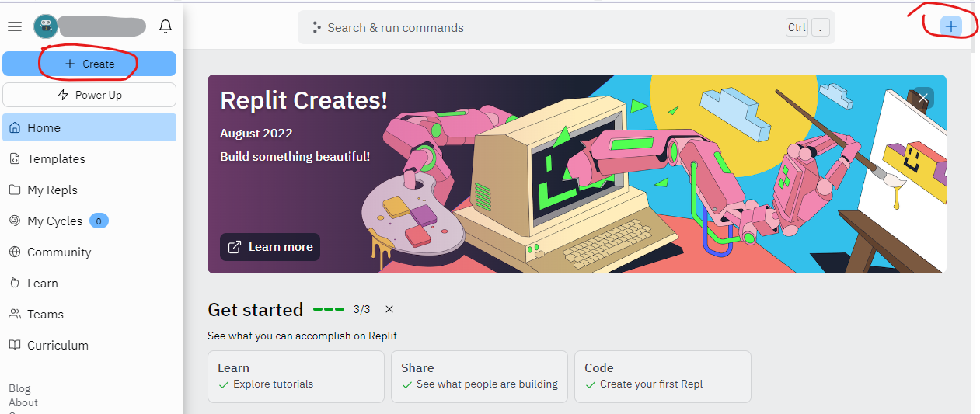This screenshot has height=414, width=980.
Task: Click the My Cycles spiral icon
Action: click(x=15, y=221)
